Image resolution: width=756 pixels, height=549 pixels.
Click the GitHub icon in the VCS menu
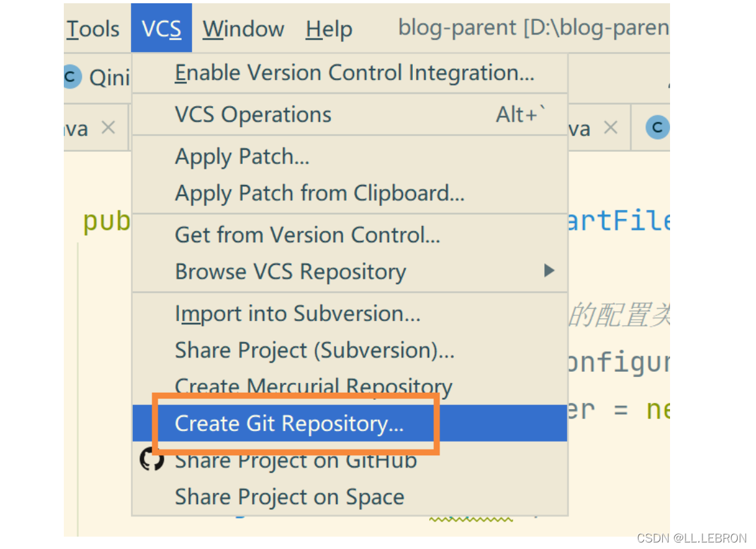(152, 460)
